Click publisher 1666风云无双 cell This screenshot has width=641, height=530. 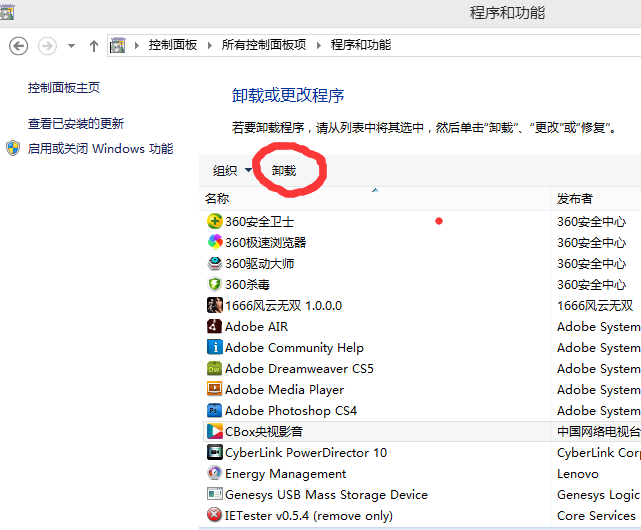point(595,305)
